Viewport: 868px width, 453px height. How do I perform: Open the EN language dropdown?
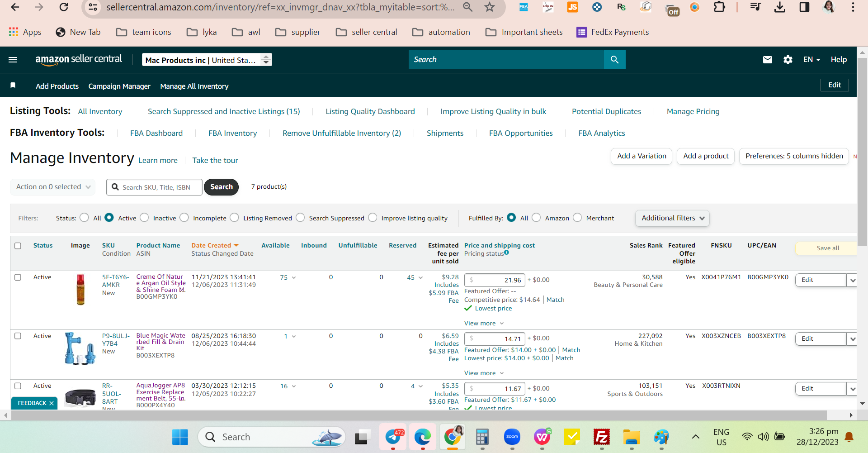811,60
